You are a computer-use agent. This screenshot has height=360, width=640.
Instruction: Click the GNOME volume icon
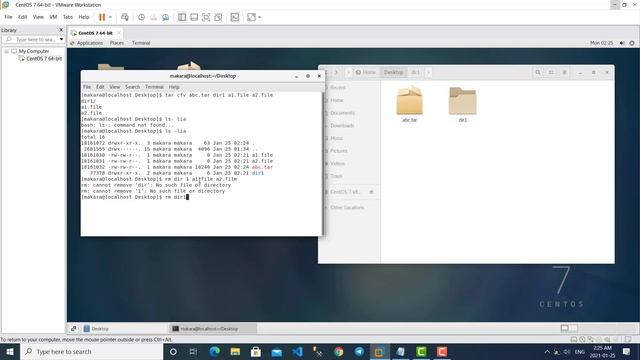pos(622,43)
